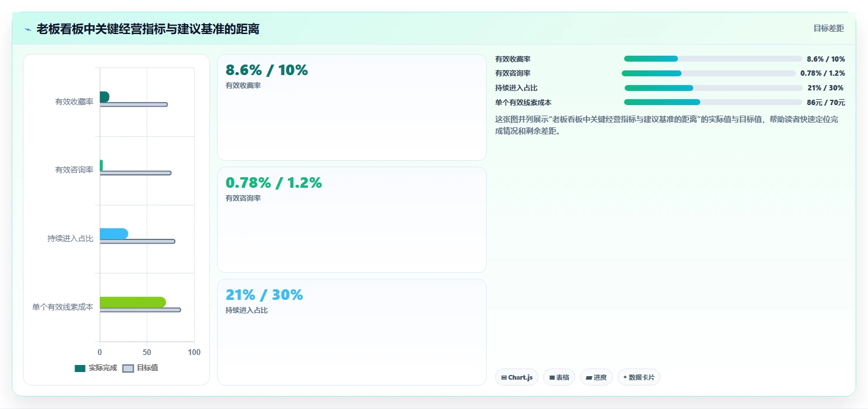Click the gray 有效咨询率 target bar in chart
Viewport: 868px width, 409px height.
pos(135,173)
